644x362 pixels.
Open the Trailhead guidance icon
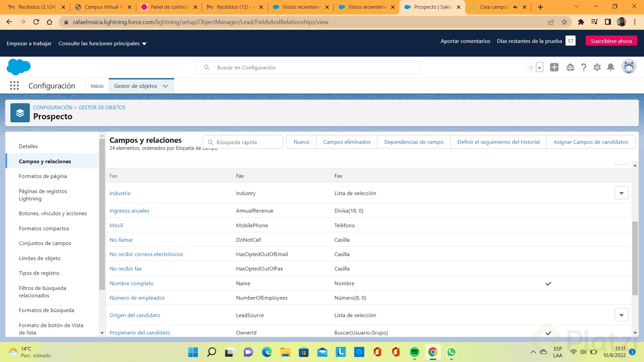coord(570,67)
